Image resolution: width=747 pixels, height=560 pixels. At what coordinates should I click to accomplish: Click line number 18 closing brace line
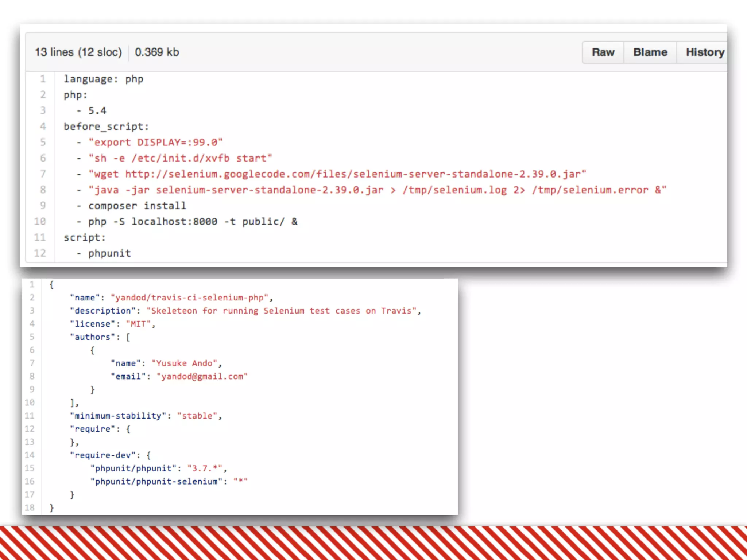30,508
